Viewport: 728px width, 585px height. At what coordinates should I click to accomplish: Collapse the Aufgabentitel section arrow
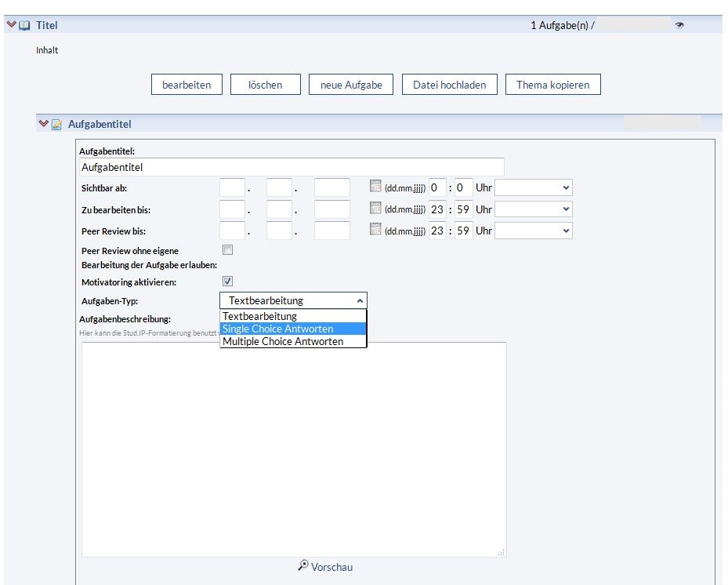(43, 124)
